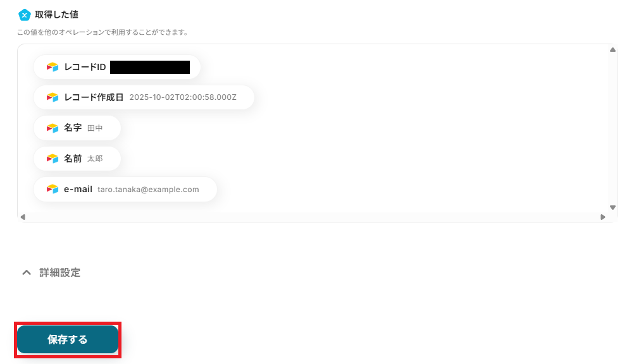Click the scroll down arrow in values box
This screenshot has height=364, width=634.
[x=612, y=208]
